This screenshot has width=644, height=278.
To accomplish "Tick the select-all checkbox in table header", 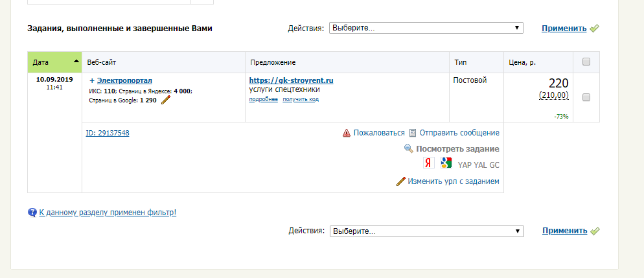I will (x=586, y=62).
